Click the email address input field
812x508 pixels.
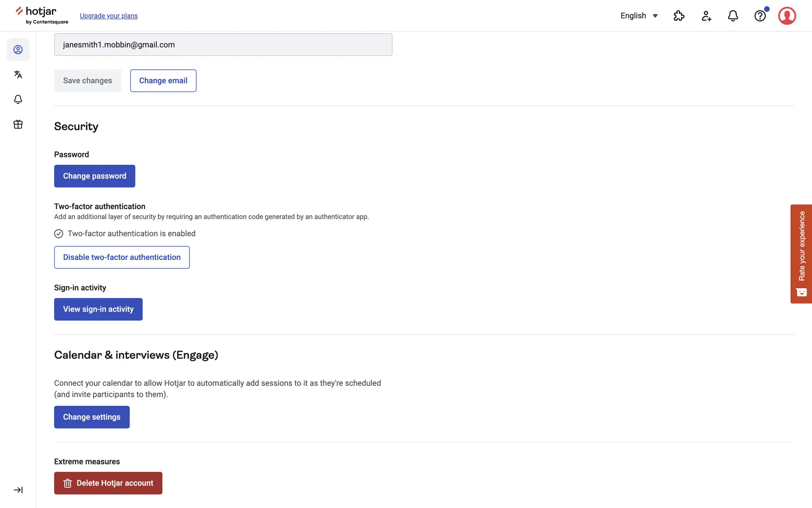click(223, 44)
